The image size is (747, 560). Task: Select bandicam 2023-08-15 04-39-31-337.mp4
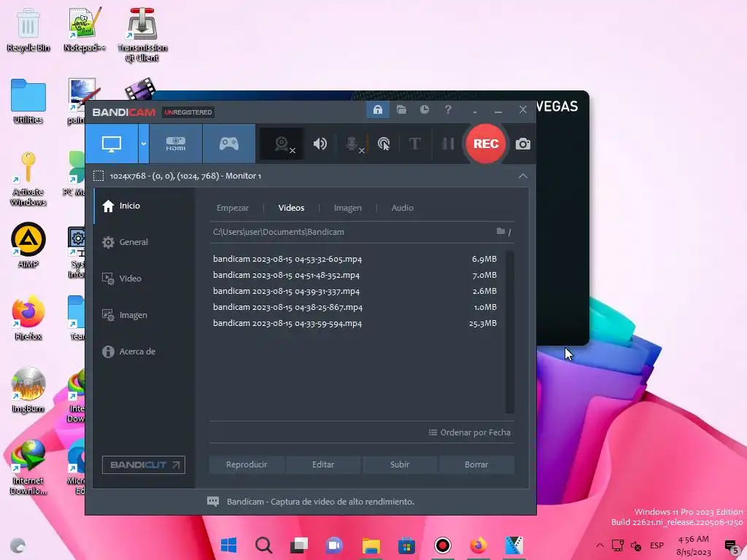tap(355, 291)
